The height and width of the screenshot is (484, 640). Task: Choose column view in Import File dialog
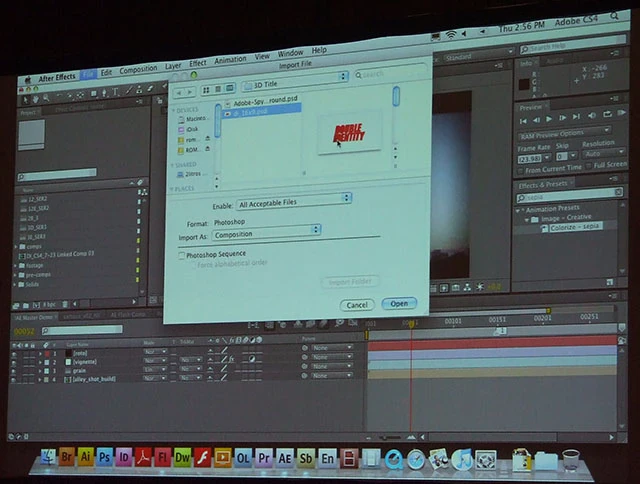coord(230,88)
